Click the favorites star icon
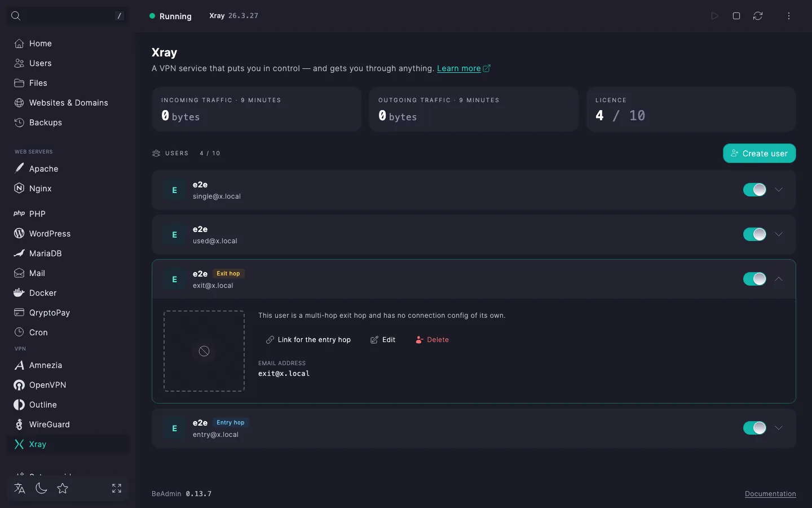This screenshot has width=812, height=508. pyautogui.click(x=63, y=488)
